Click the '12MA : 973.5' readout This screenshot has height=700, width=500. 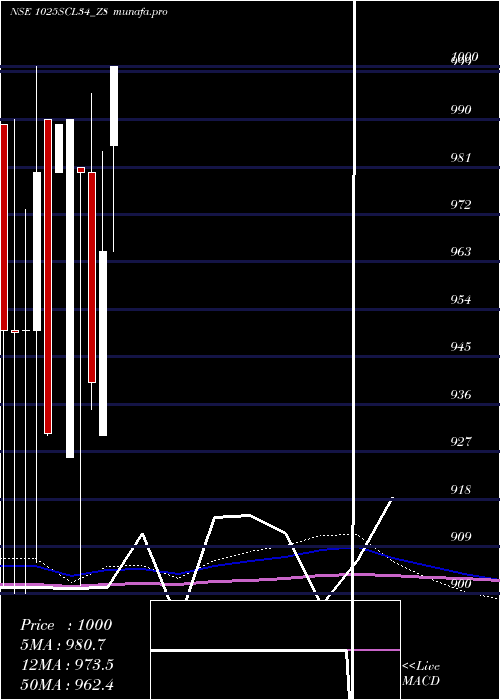(x=67, y=665)
